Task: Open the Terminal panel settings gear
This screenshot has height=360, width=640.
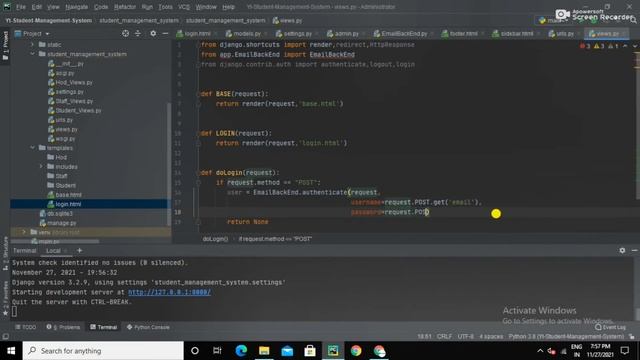Action: click(622, 250)
